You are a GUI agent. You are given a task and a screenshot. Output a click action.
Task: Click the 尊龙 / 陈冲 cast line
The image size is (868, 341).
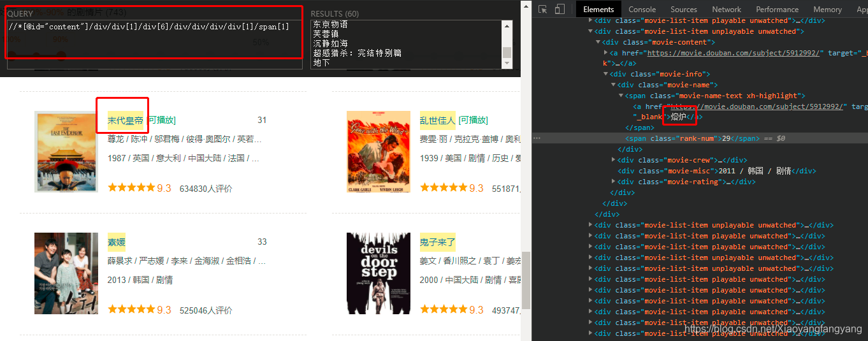pos(184,139)
